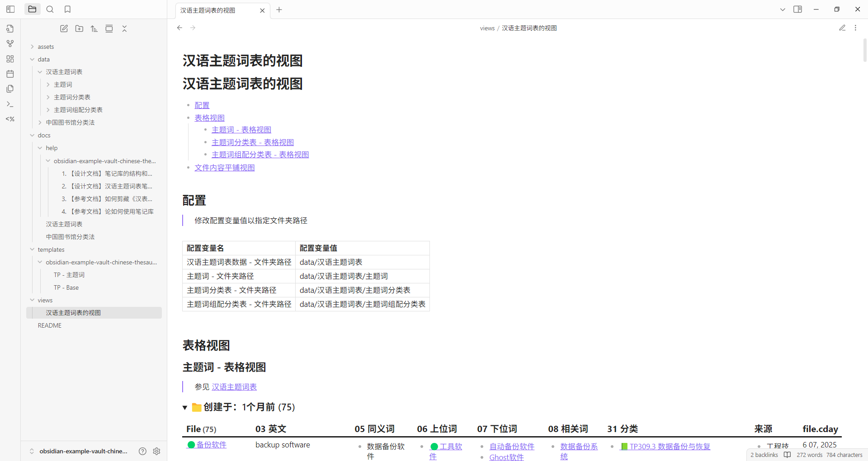Switch to editing view with pencil icon

click(842, 28)
